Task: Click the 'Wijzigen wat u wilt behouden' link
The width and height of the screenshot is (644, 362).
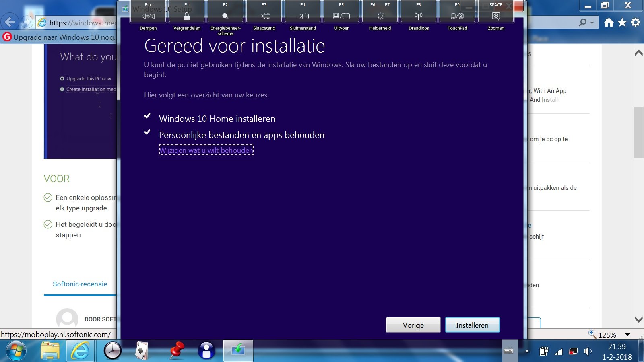Action: click(x=206, y=150)
